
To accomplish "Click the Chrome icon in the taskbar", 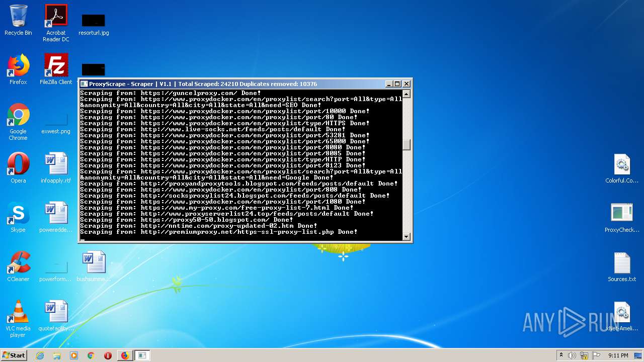I will coord(91,355).
